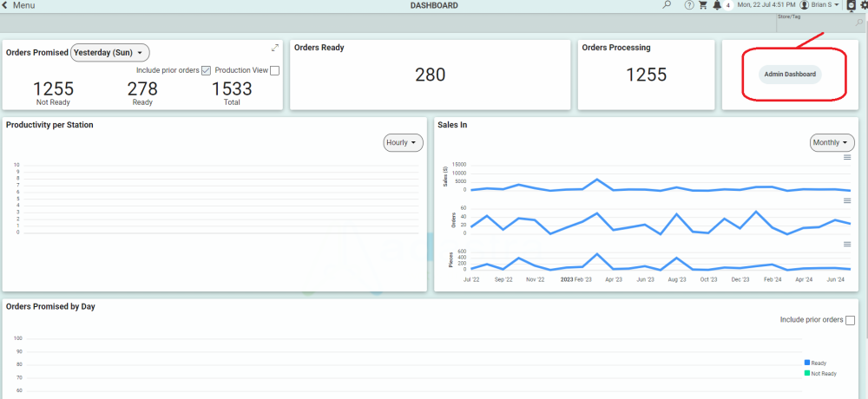Click the back arrow beside Menu
Screen dimensions: 868x399
click(x=5, y=5)
